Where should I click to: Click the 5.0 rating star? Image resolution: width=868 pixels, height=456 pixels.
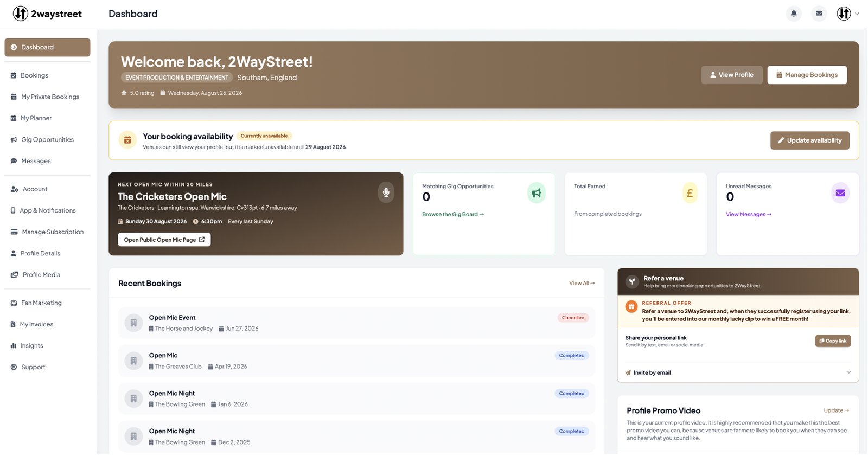[124, 93]
